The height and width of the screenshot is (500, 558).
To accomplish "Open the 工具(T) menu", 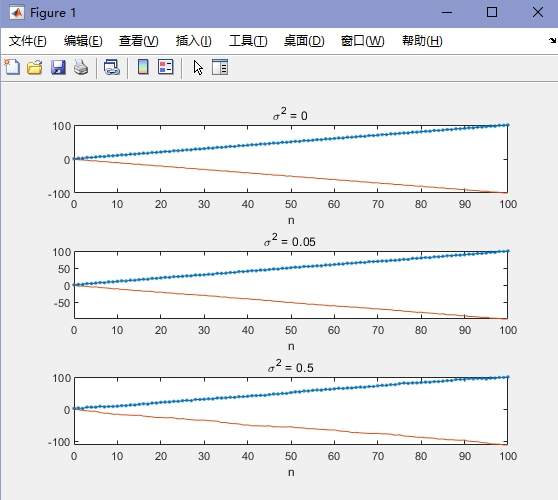I will point(248,41).
